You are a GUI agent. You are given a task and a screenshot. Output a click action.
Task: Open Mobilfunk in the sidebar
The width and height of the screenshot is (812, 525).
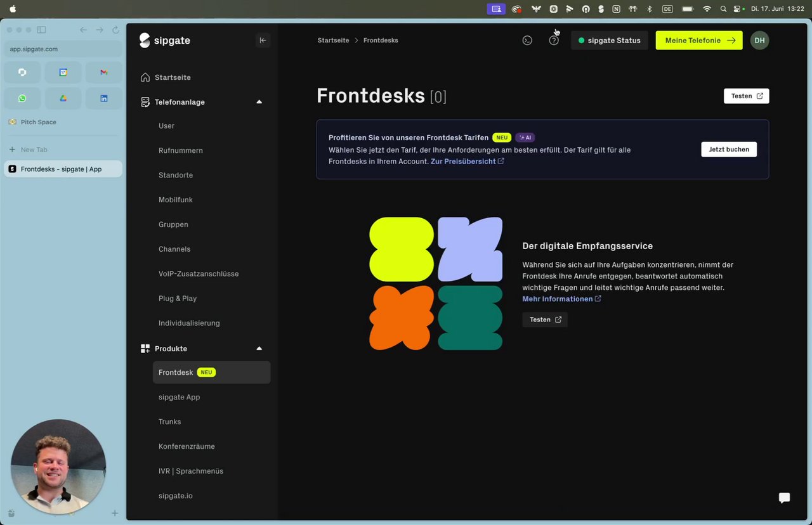[176, 200]
